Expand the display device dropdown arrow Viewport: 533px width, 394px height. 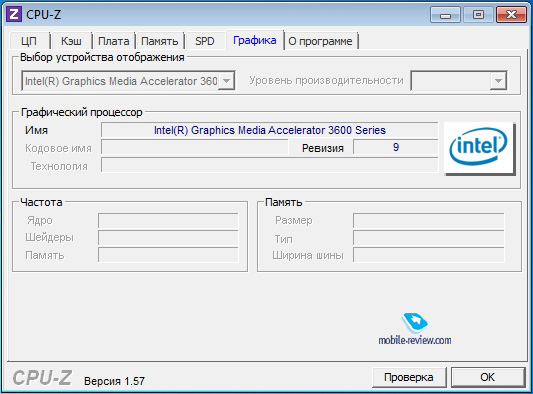tap(226, 81)
